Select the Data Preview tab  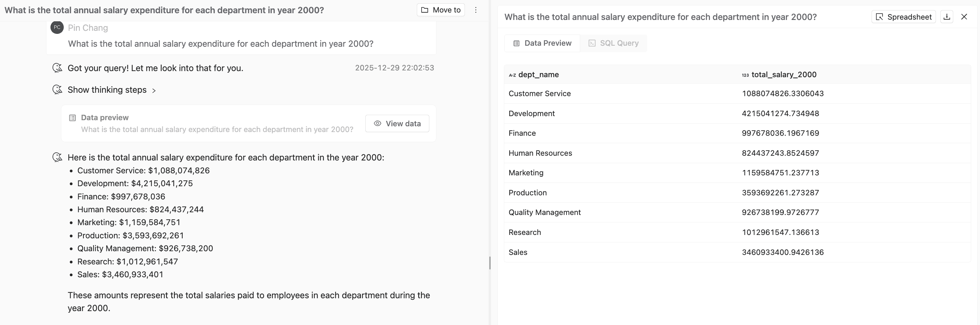pos(542,43)
